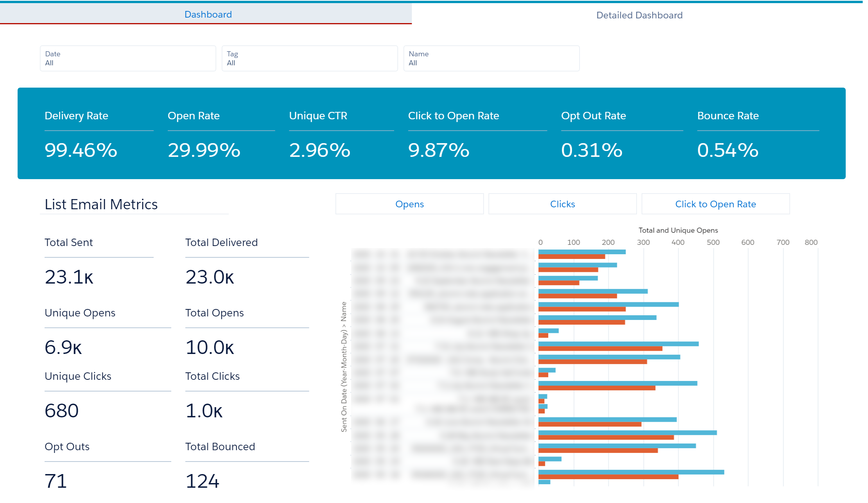
Task: Show the Click to Open Rate chart
Action: (715, 204)
